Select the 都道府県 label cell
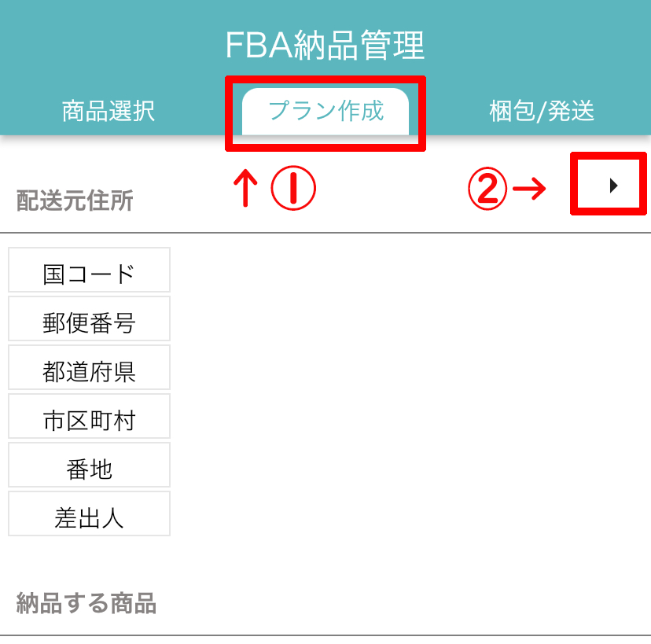The image size is (651, 644). (89, 372)
